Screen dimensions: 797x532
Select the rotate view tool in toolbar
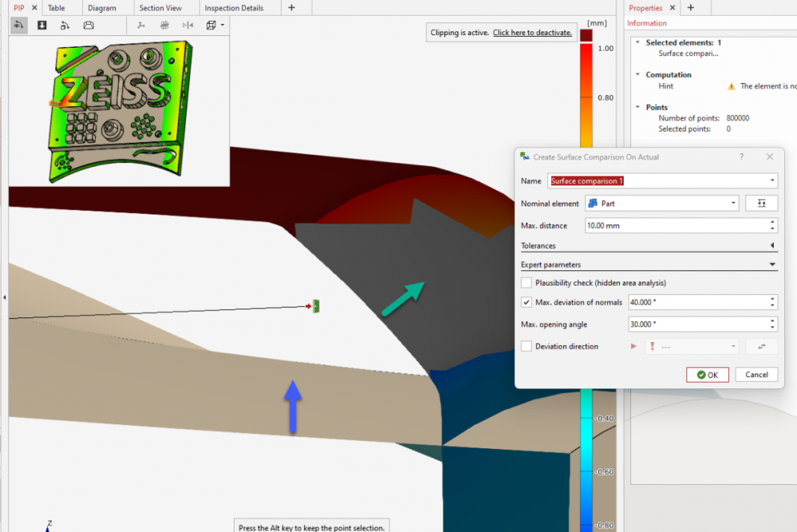click(19, 25)
